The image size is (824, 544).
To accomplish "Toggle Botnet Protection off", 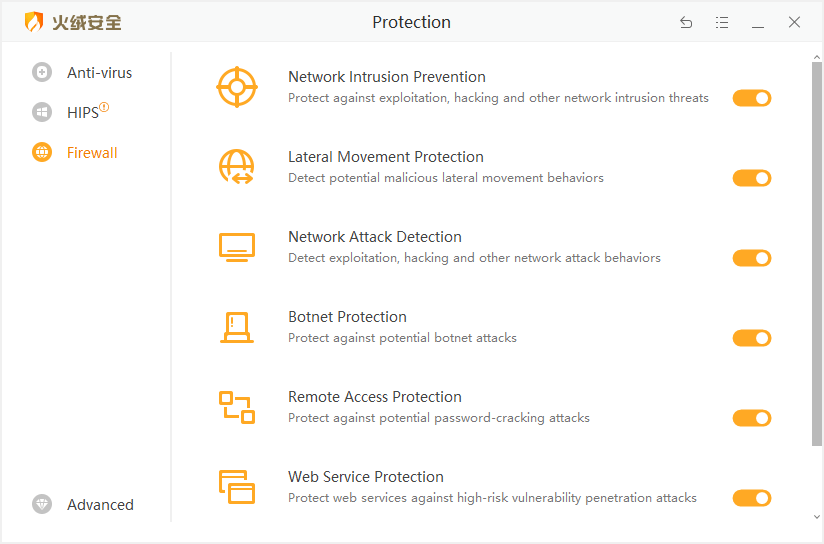I will (752, 338).
